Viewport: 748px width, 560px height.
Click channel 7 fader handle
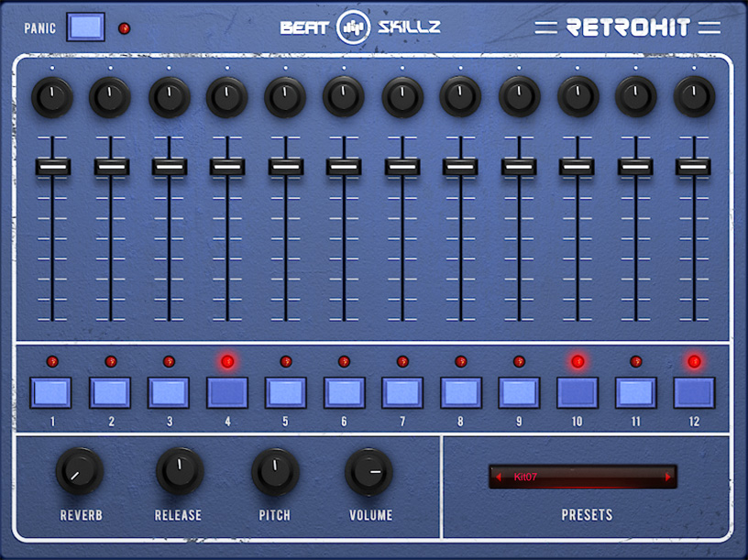[x=402, y=167]
